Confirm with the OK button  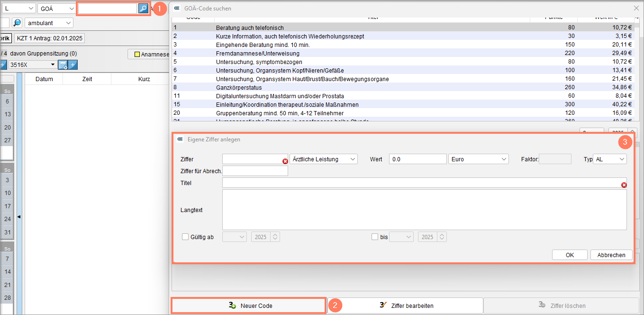coord(570,255)
